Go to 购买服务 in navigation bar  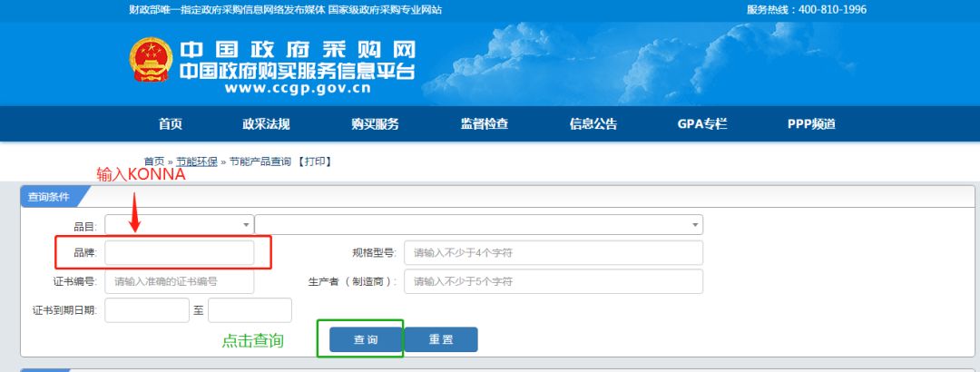coord(375,123)
